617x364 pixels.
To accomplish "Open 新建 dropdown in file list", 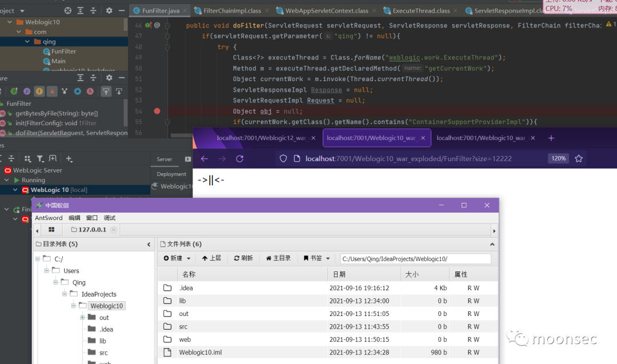I will [x=177, y=258].
